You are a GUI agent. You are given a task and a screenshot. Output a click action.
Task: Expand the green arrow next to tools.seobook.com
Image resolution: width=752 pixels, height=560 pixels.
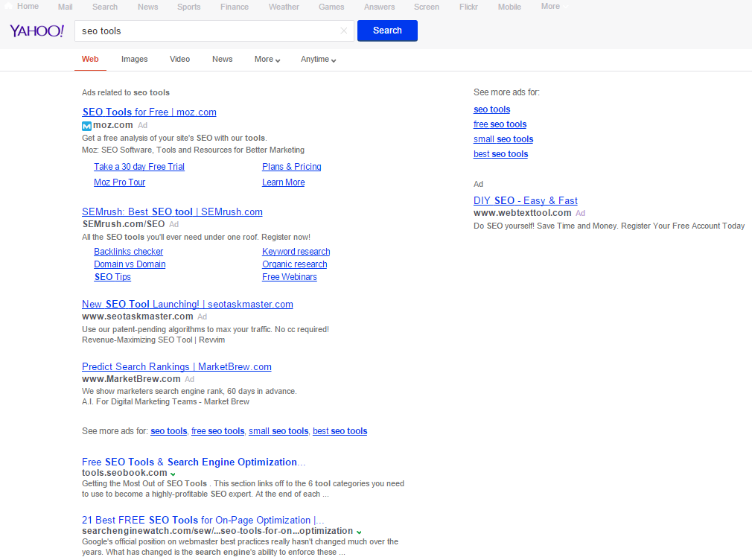[173, 474]
